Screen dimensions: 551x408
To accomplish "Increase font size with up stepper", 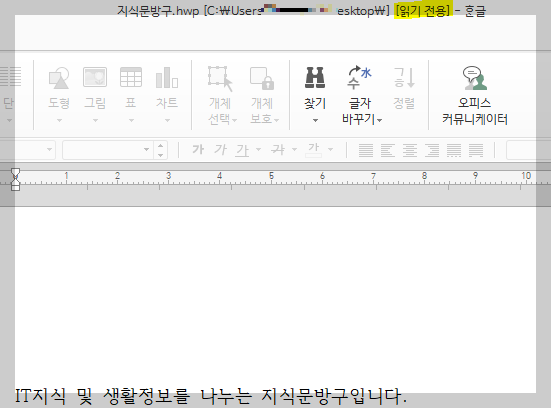I will (161, 145).
